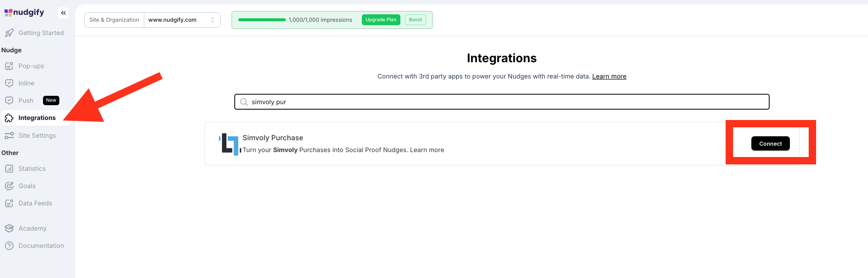The image size is (868, 278).
Task: Click the Pop-ups sidebar icon
Action: point(9,66)
